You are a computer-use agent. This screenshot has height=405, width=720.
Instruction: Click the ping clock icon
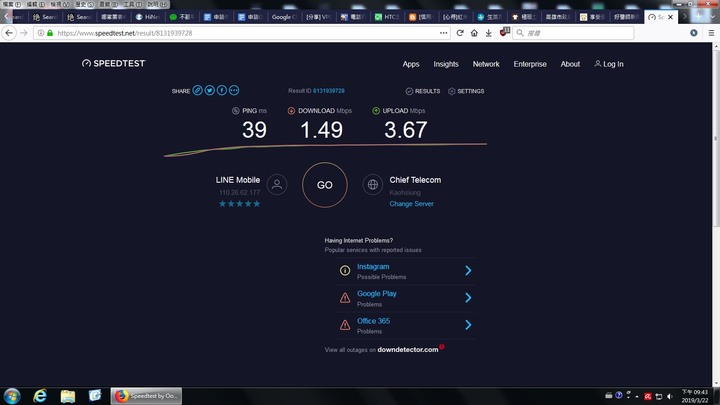click(236, 111)
